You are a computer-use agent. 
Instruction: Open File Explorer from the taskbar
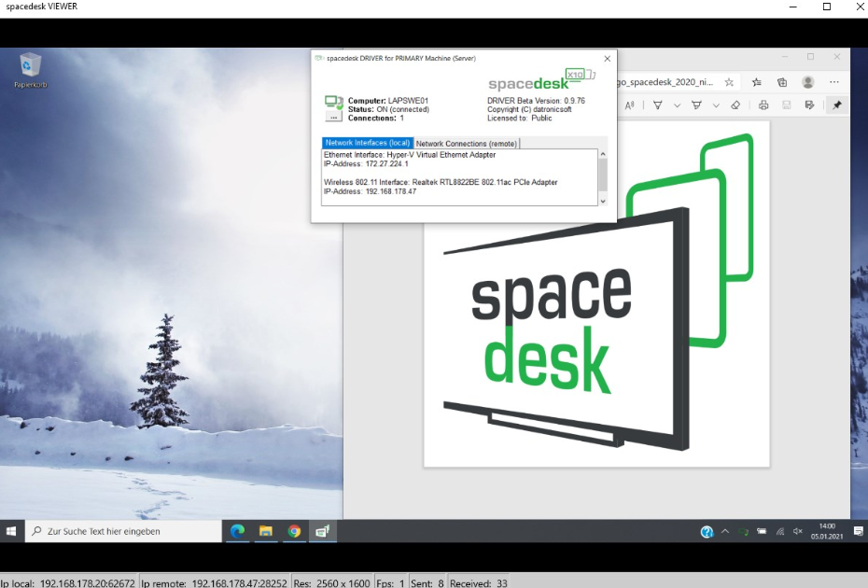[266, 531]
